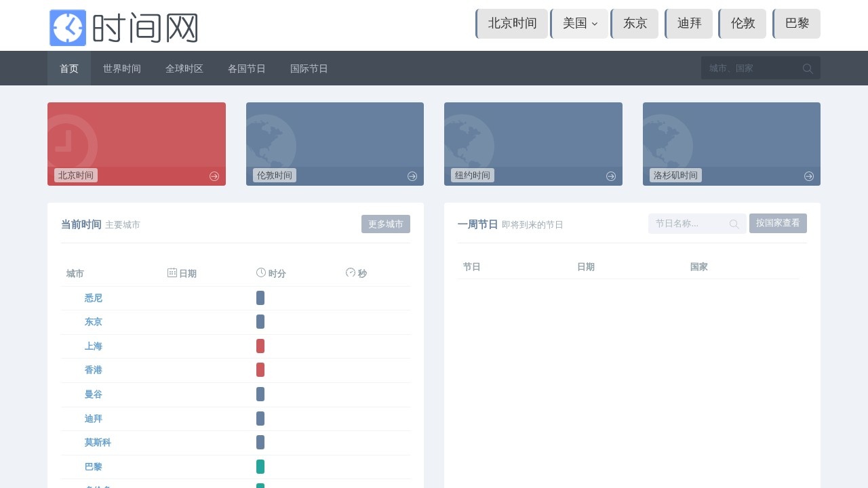The image size is (868, 488).
Task: Click the search icon in the navigation bar
Action: [808, 68]
